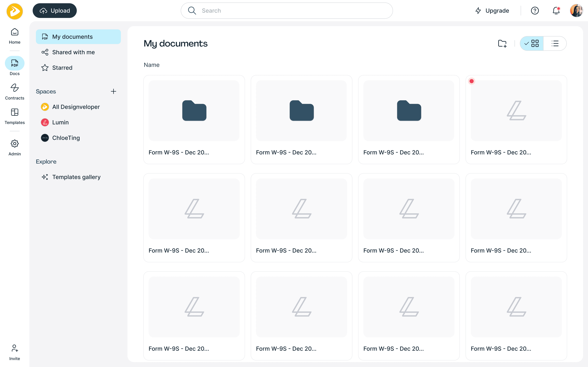This screenshot has width=588, height=367.
Task: Open Starred documents
Action: [x=62, y=68]
